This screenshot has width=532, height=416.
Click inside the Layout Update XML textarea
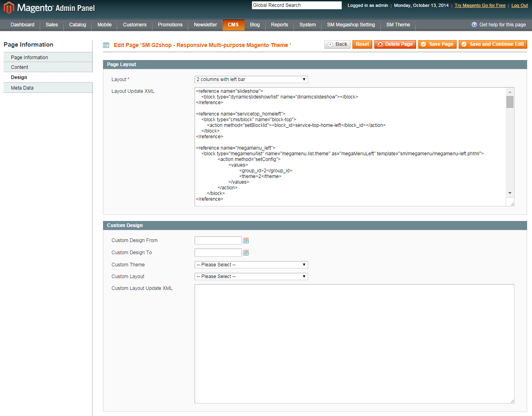pos(350,147)
